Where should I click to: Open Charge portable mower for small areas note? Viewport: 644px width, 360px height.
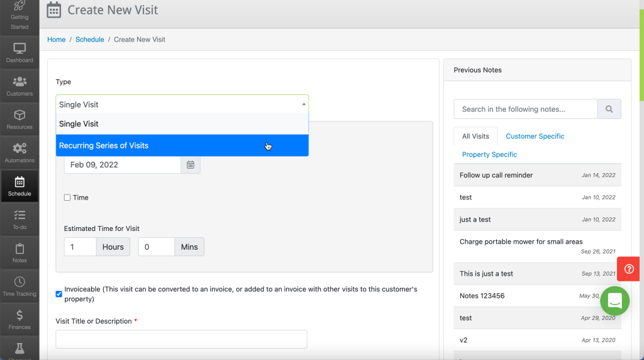pyautogui.click(x=537, y=246)
